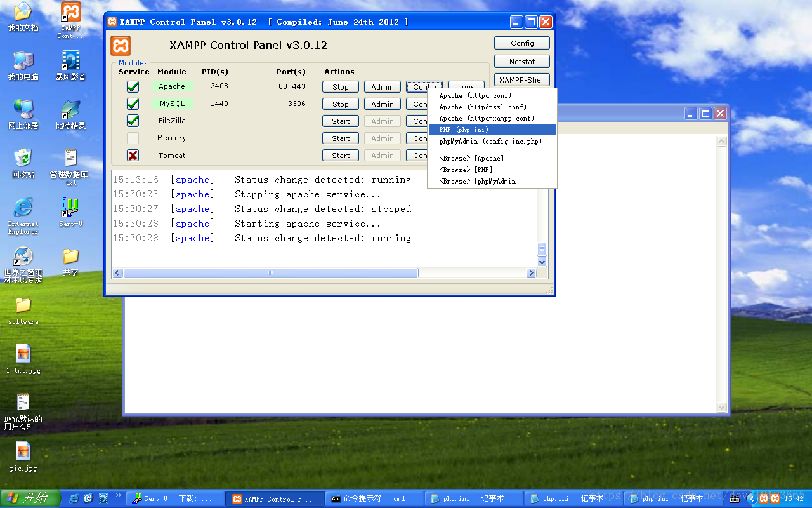The height and width of the screenshot is (508, 812).
Task: Select the Serv-U desktop shortcut
Action: [70, 212]
